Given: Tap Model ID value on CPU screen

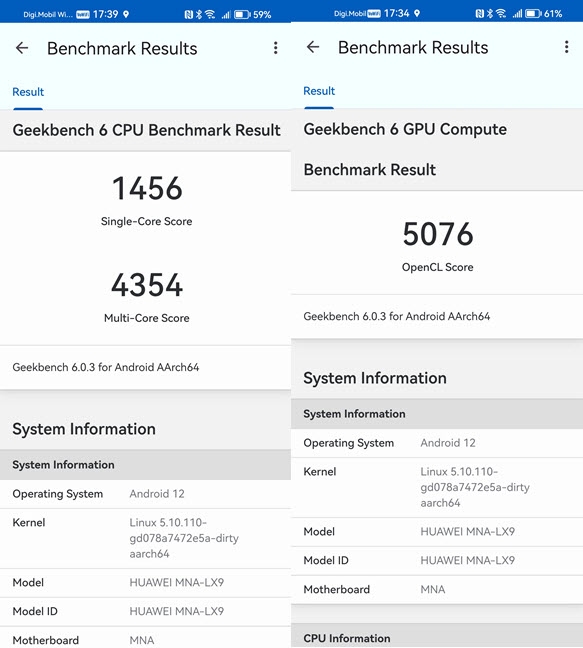Looking at the screenshot, I should 177,611.
